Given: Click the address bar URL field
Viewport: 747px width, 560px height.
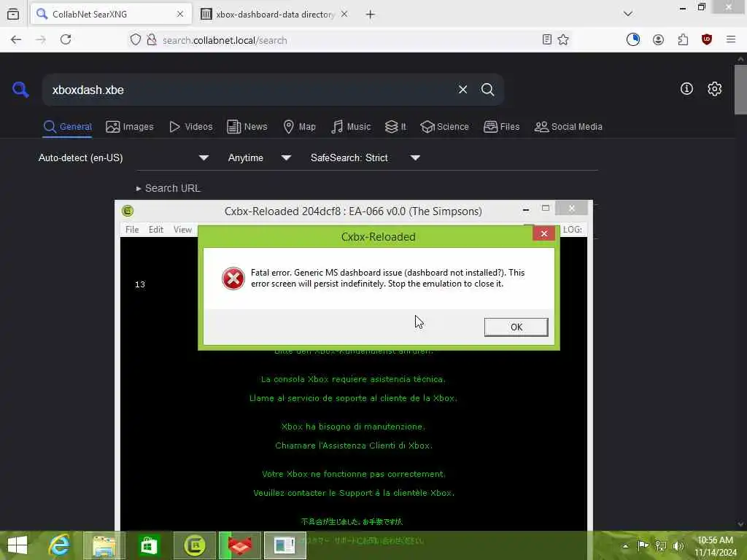Looking at the screenshot, I should tap(348, 40).
